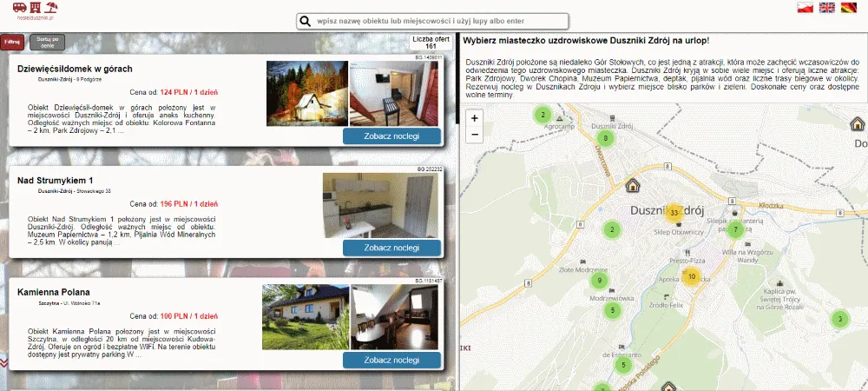Click the house marker near Dworcowa street
The image size is (868, 391).
(x=633, y=186)
